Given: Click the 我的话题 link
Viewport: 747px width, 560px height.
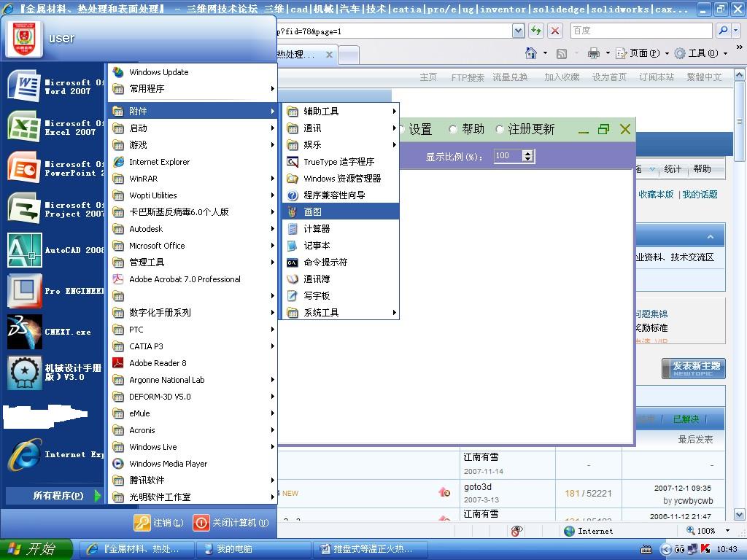Looking at the screenshot, I should [700, 194].
